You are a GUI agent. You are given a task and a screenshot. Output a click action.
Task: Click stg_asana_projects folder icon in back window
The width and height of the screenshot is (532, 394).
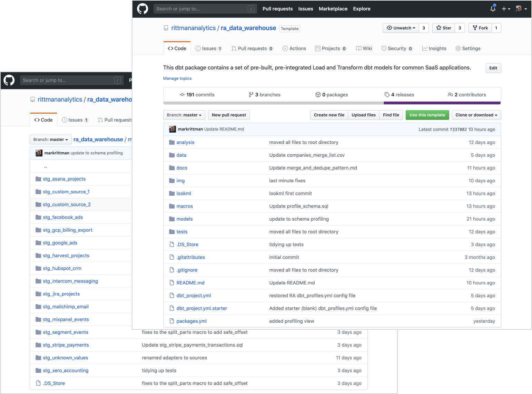point(38,179)
